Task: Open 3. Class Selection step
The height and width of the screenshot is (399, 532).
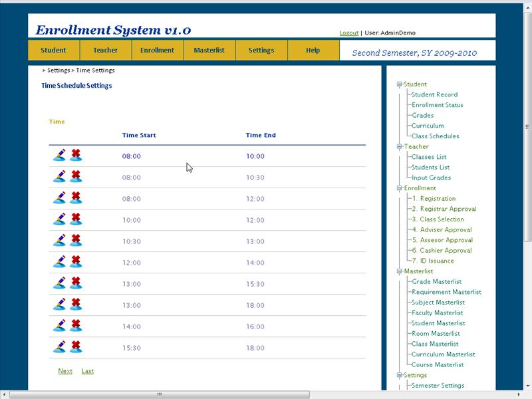Action: click(438, 219)
